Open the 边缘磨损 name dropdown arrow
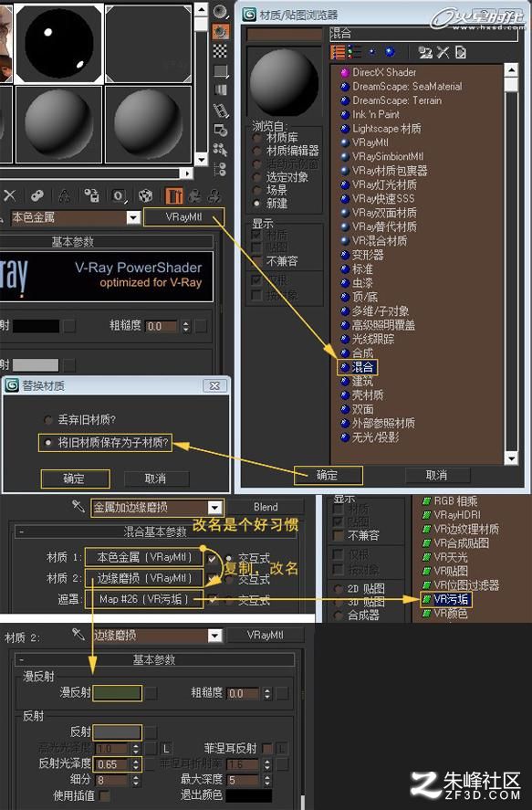 215,636
